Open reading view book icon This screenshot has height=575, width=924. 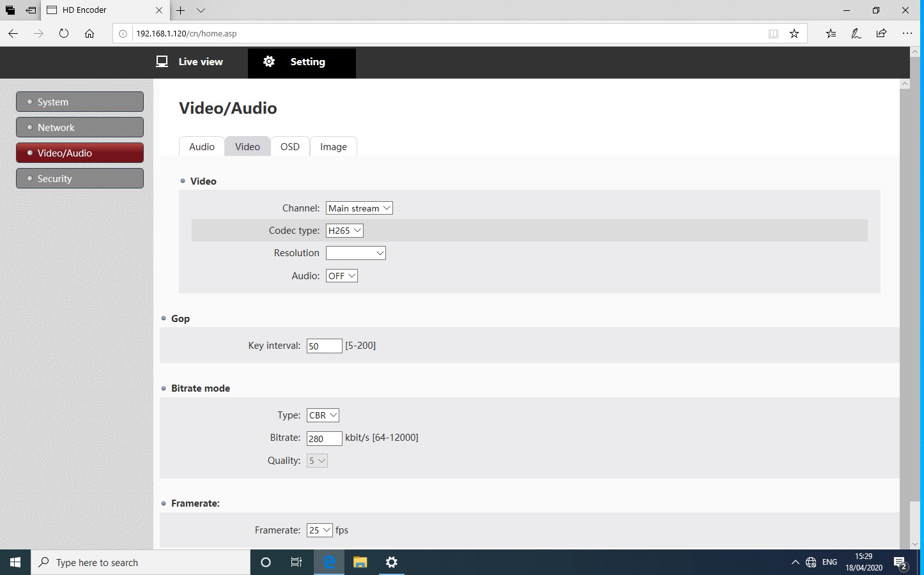(x=773, y=33)
